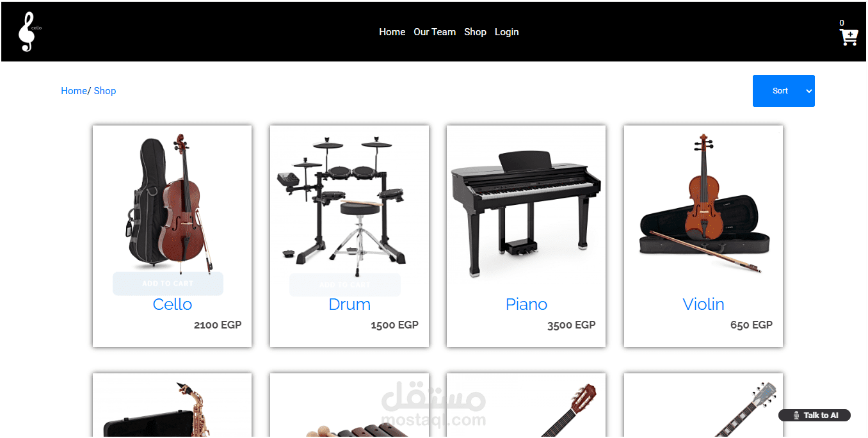Go to Home in the navigation bar
This screenshot has height=438, width=868.
coord(392,32)
